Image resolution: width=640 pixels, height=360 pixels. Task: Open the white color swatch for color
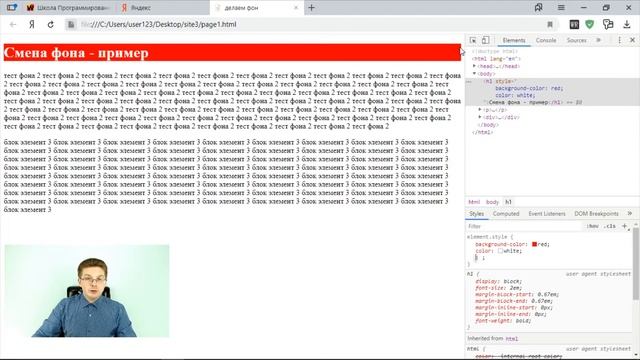pos(500,251)
